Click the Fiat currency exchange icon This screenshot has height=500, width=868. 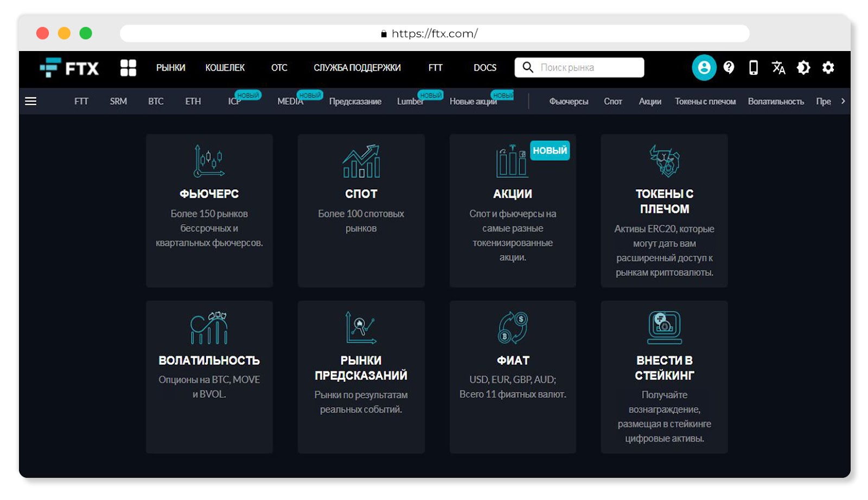(x=513, y=327)
